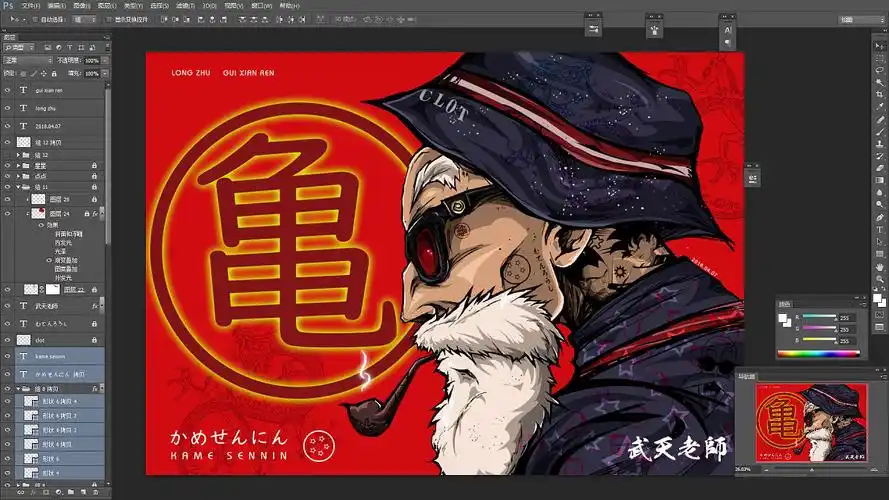Select the Eraser tool
The image size is (889, 500).
[879, 168]
